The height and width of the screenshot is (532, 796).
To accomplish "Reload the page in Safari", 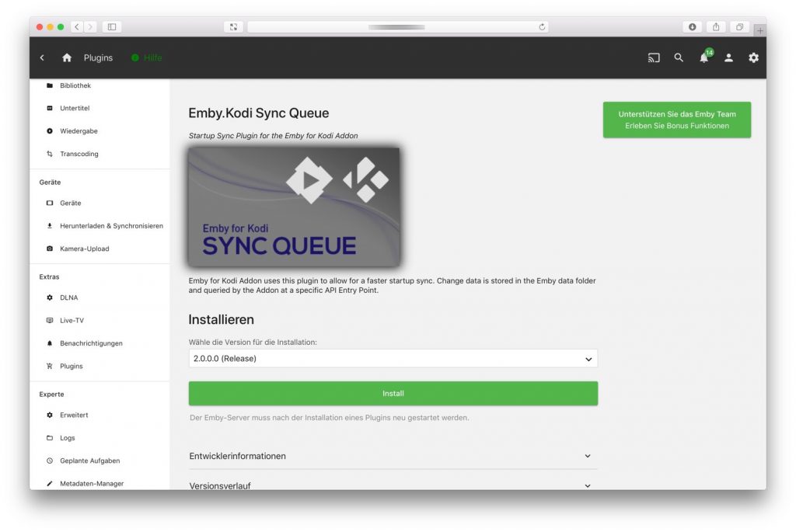I will pos(542,27).
